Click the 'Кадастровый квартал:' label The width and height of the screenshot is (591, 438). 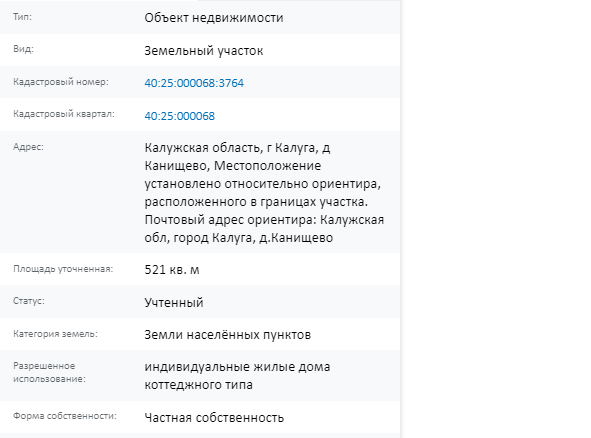64,114
